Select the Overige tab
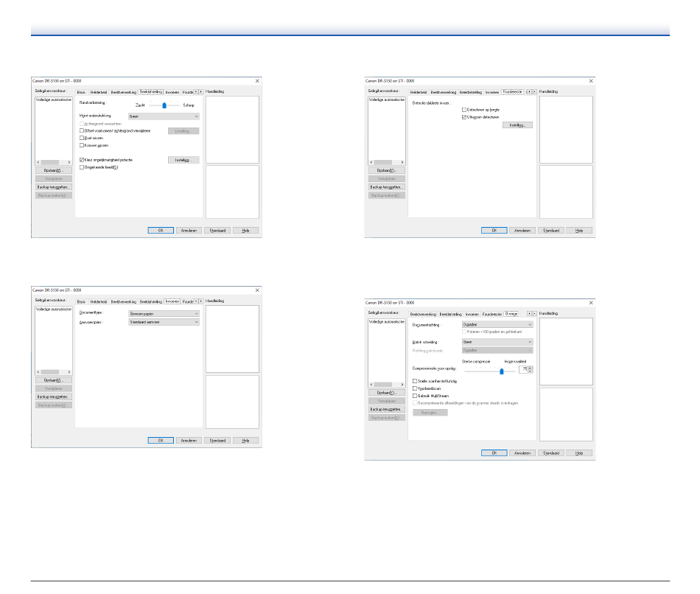Viewport: 700px width, 594px height. point(511,314)
